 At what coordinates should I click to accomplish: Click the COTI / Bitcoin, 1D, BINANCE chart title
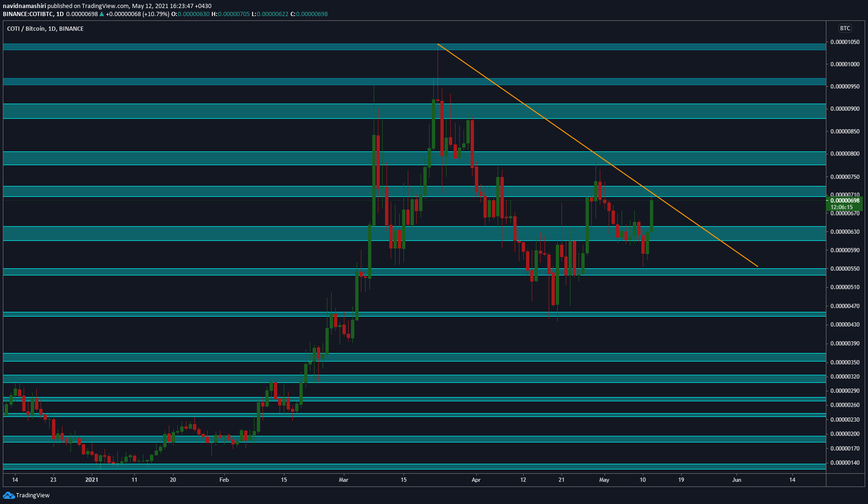(x=45, y=28)
